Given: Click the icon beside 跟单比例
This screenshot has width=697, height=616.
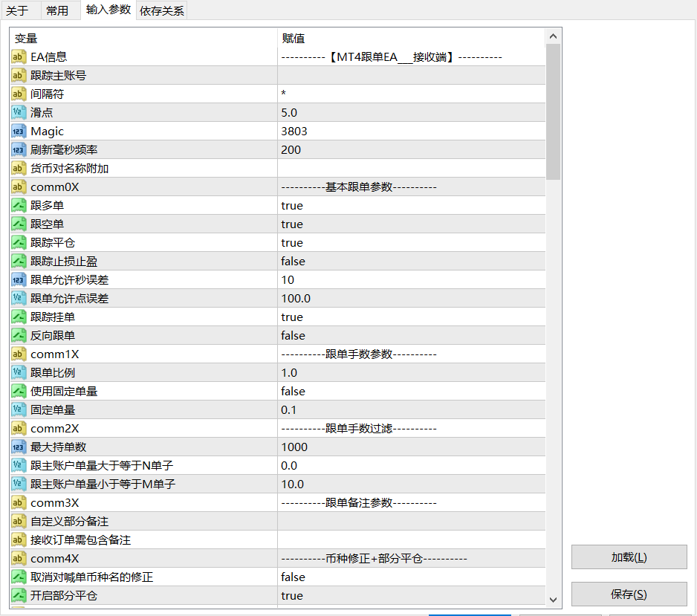Looking at the screenshot, I should [19, 373].
